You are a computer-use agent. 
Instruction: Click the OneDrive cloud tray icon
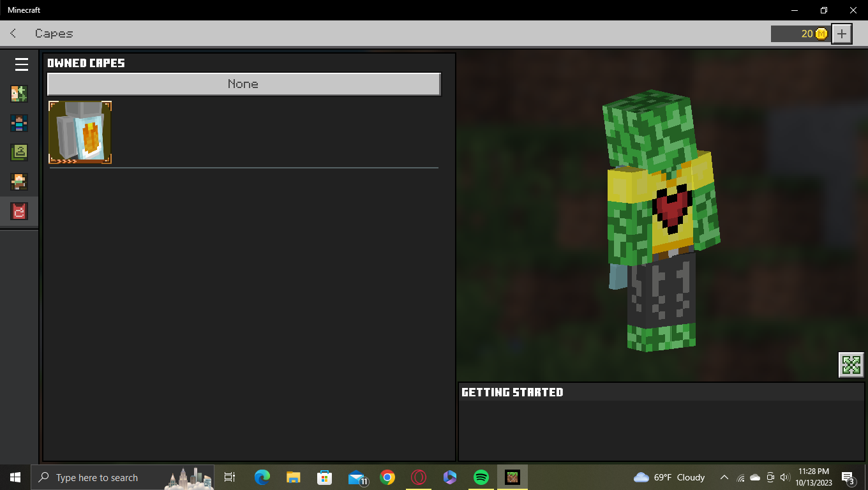click(755, 477)
